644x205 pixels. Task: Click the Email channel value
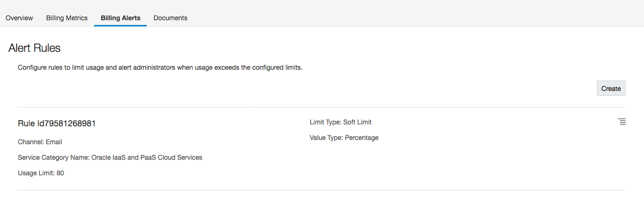click(x=54, y=142)
